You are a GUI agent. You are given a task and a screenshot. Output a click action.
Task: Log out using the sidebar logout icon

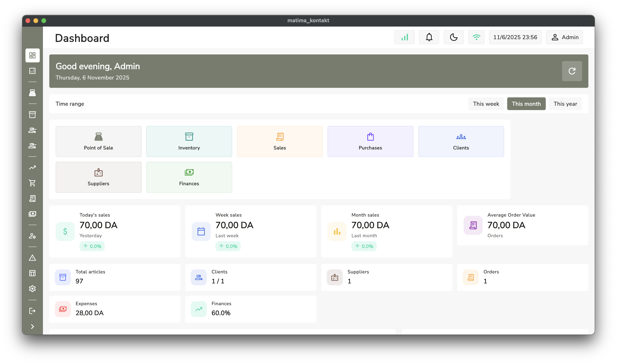32,311
